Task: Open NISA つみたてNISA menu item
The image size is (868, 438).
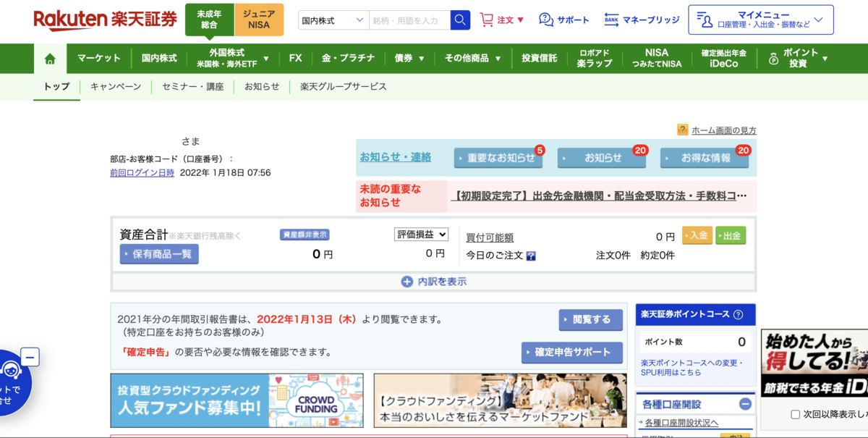Action: coord(657,59)
